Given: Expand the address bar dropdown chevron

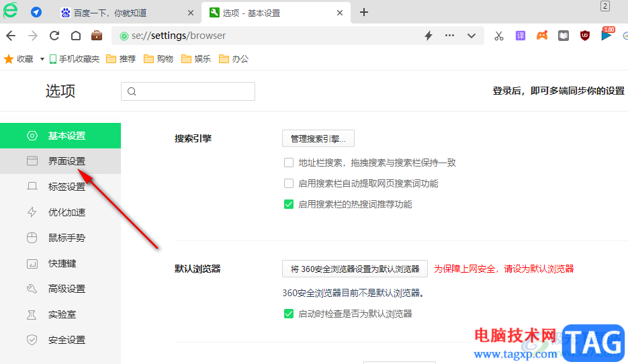Looking at the screenshot, I should click(x=472, y=36).
